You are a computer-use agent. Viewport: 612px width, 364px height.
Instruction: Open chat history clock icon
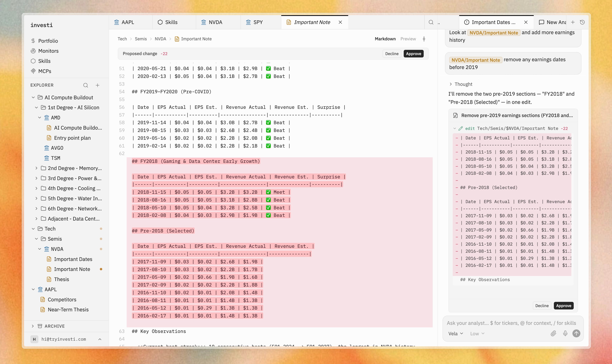[582, 22]
